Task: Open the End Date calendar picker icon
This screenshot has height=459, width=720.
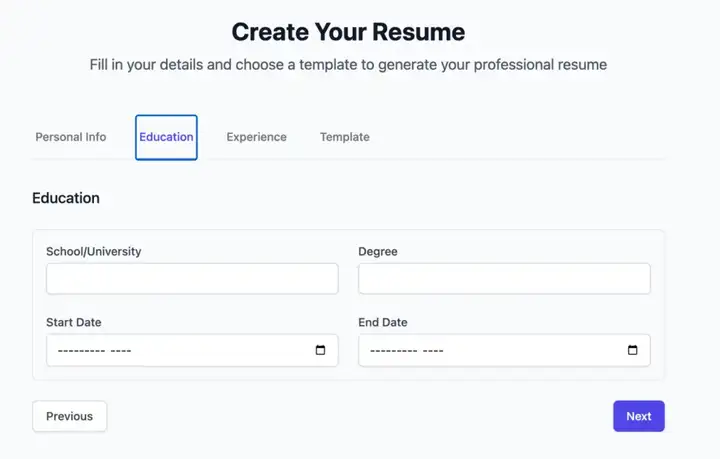Action: click(x=632, y=350)
